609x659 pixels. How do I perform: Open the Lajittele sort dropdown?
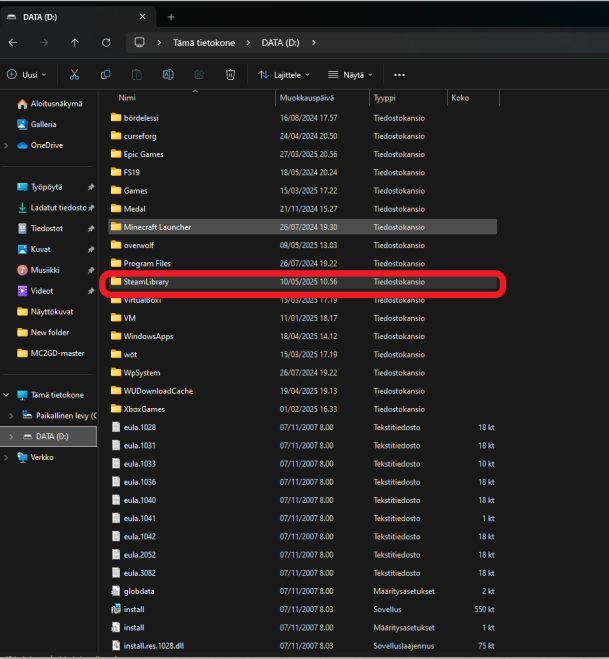[x=284, y=75]
